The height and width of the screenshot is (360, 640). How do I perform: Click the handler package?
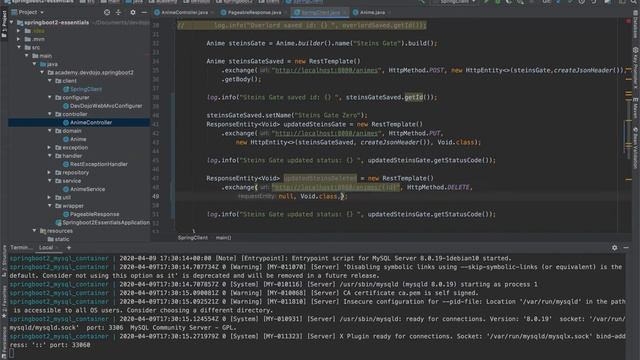(69, 156)
